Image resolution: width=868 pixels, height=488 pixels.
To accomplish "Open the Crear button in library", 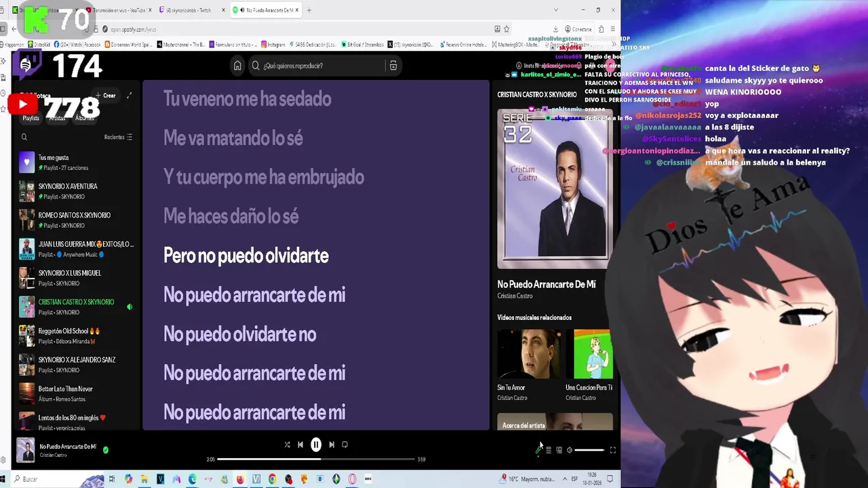I will [x=106, y=96].
